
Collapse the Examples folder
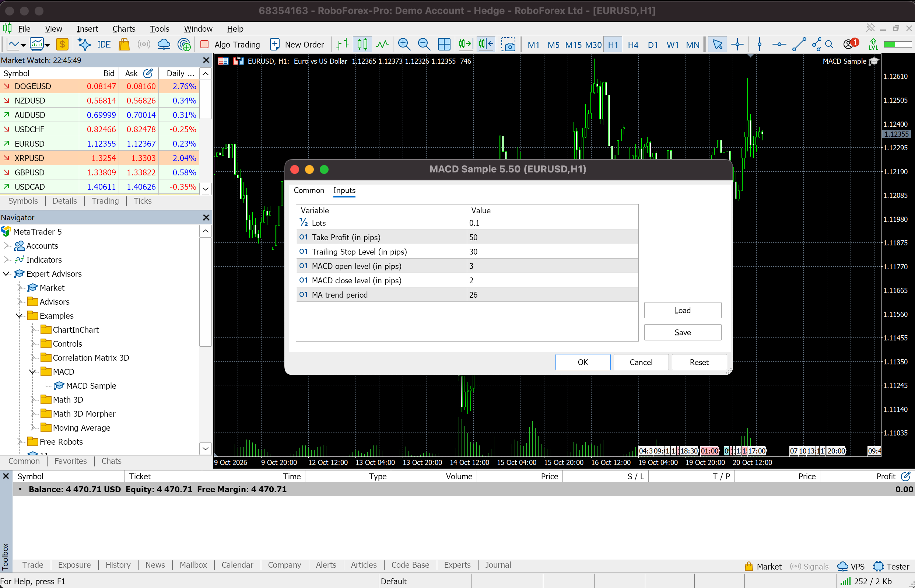[19, 316]
